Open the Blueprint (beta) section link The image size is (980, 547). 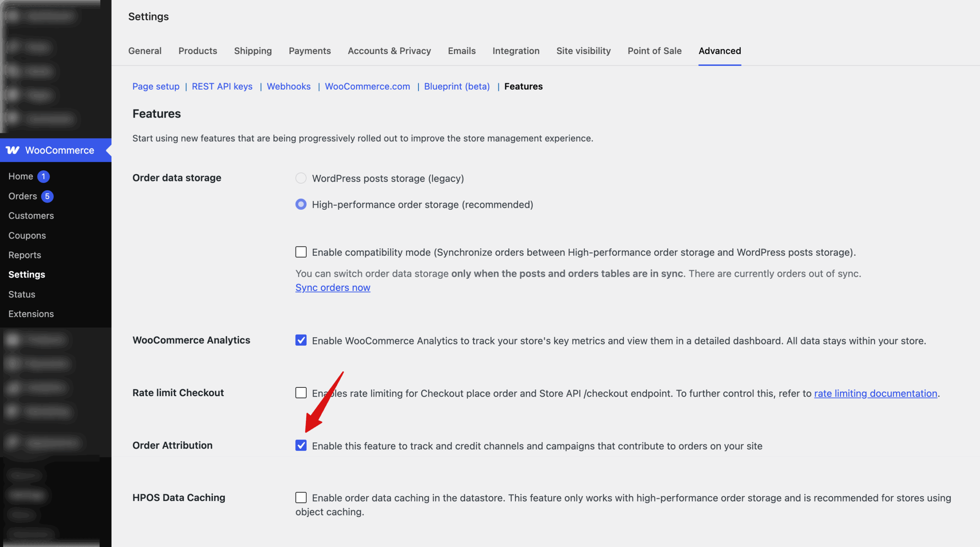pos(457,86)
